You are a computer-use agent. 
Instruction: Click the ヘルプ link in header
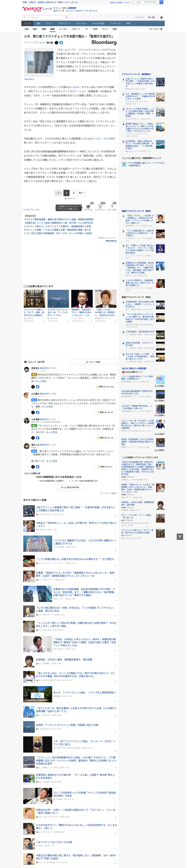pos(127,2)
